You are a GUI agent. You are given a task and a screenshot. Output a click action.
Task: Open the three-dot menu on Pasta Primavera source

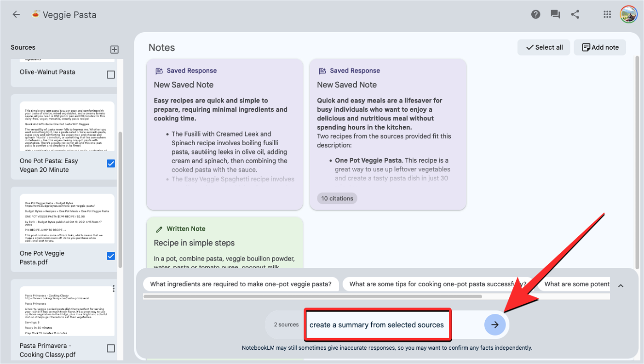(x=114, y=288)
